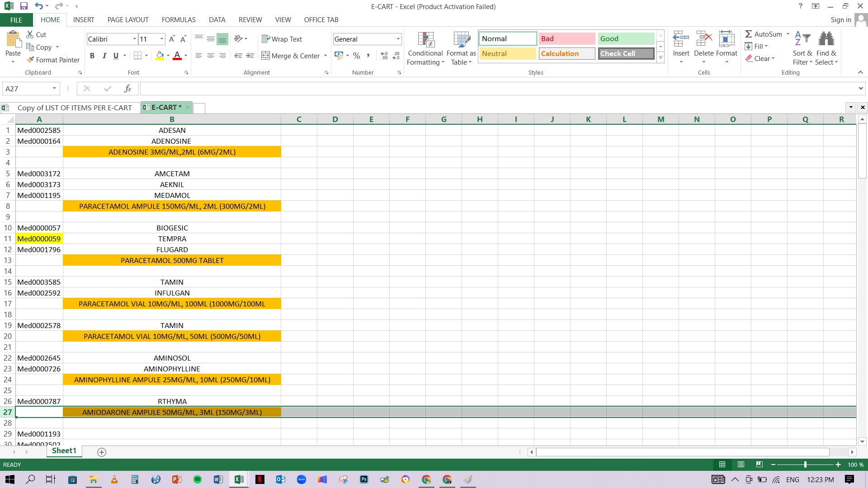Enable Italic text formatting

pos(104,56)
